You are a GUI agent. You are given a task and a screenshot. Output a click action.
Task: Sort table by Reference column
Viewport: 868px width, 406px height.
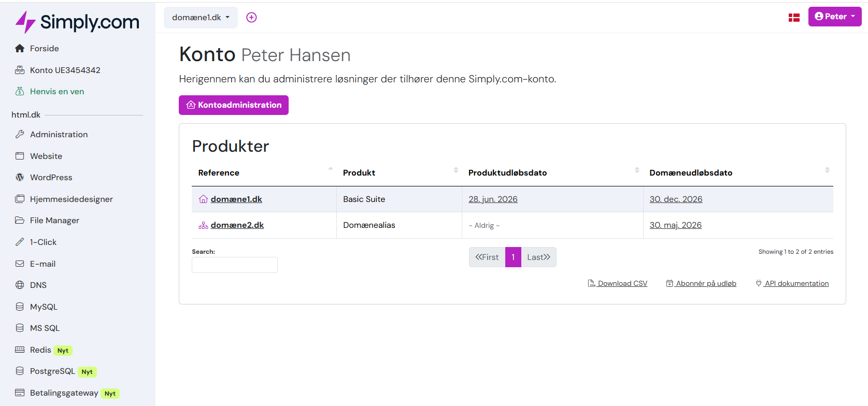(219, 173)
